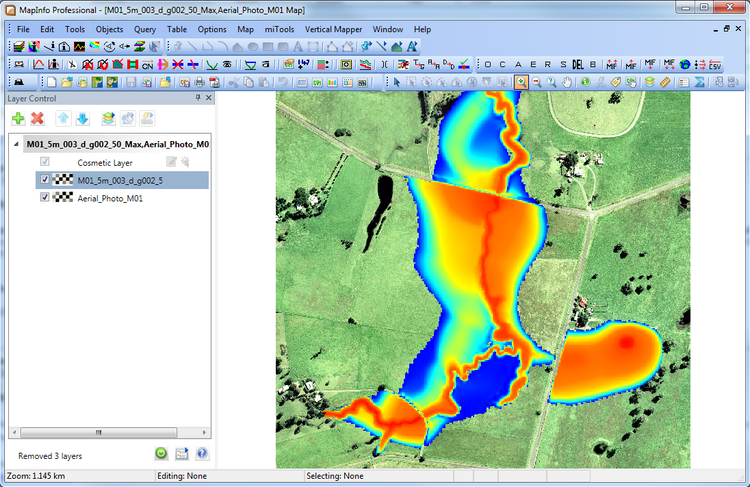Select the Zoom-out magnifier tool
The width and height of the screenshot is (750, 487).
click(537, 81)
